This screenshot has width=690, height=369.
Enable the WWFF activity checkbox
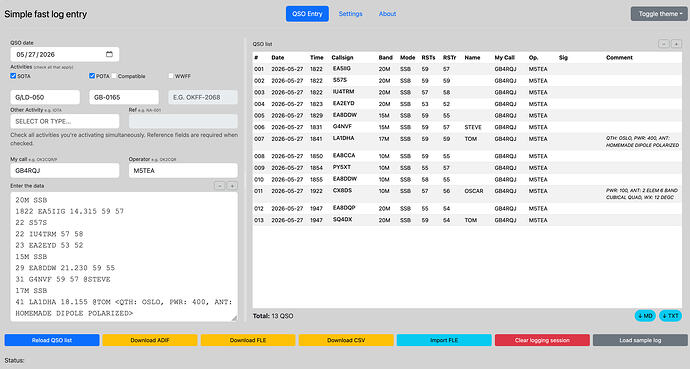pyautogui.click(x=171, y=76)
